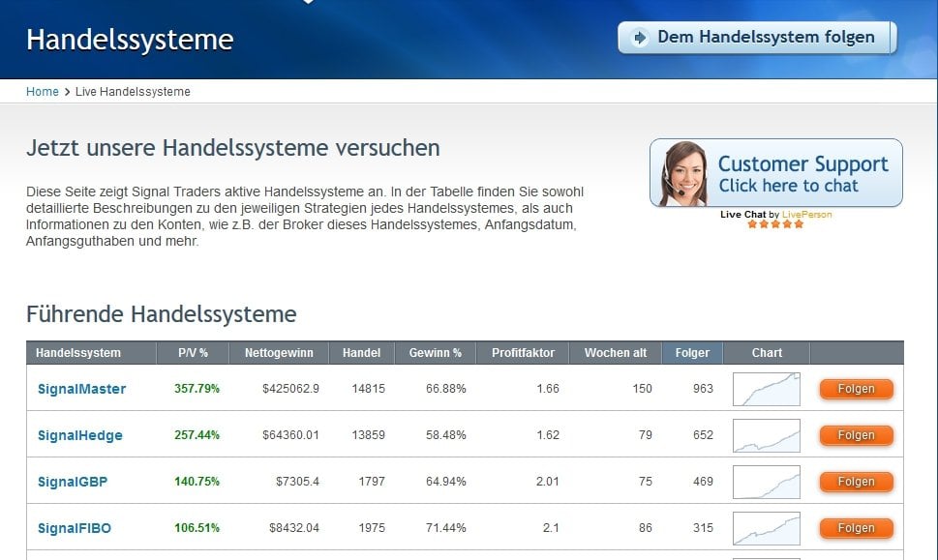This screenshot has height=560, width=938.
Task: Click the 652 followers value
Action: tap(703, 435)
